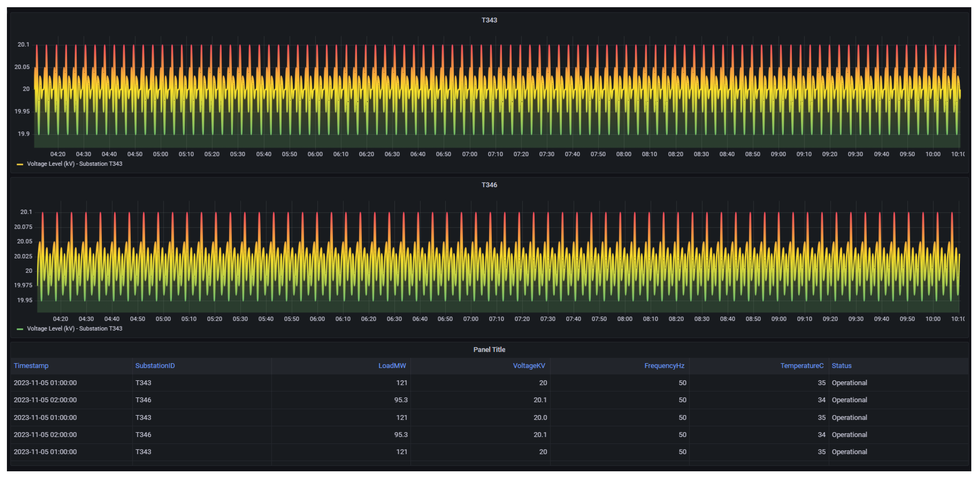This screenshot has height=480, width=980.
Task: Select SubstationID cell in first table row
Action: coord(143,383)
